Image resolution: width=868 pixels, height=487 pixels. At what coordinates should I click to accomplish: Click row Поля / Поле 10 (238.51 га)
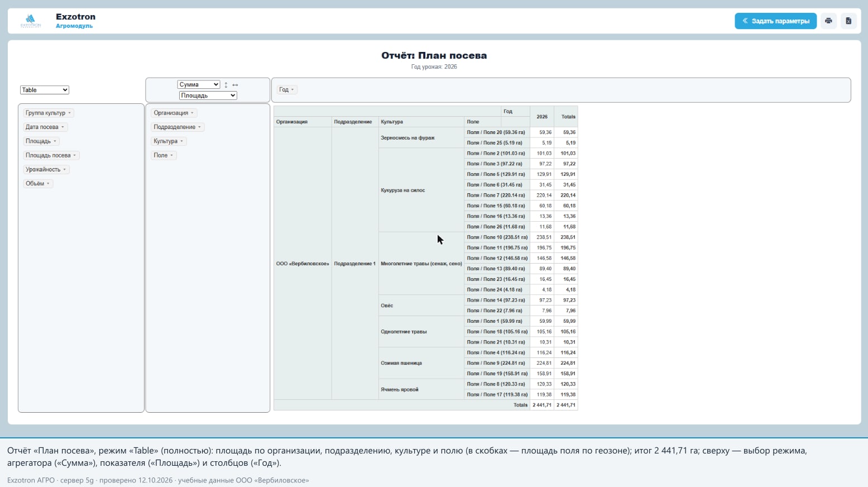tap(497, 237)
